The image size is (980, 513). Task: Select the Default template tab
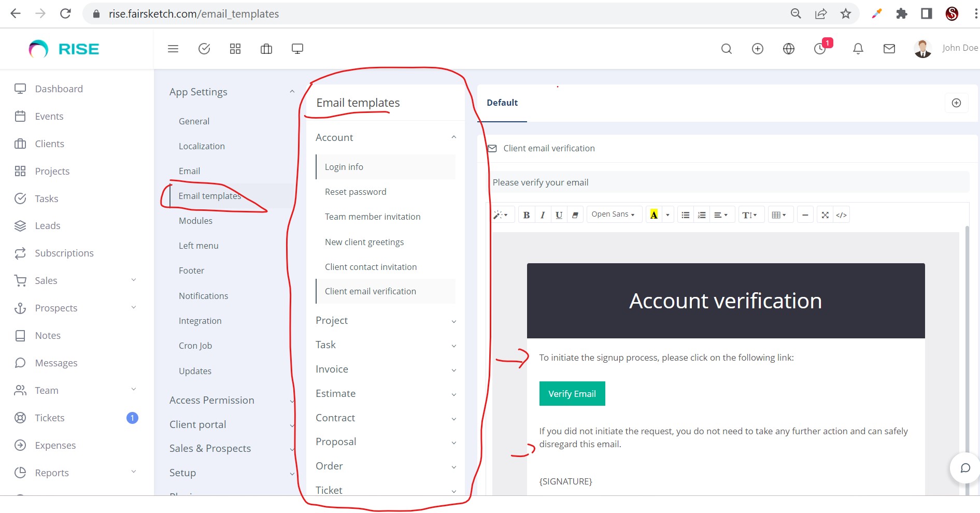[x=502, y=103]
